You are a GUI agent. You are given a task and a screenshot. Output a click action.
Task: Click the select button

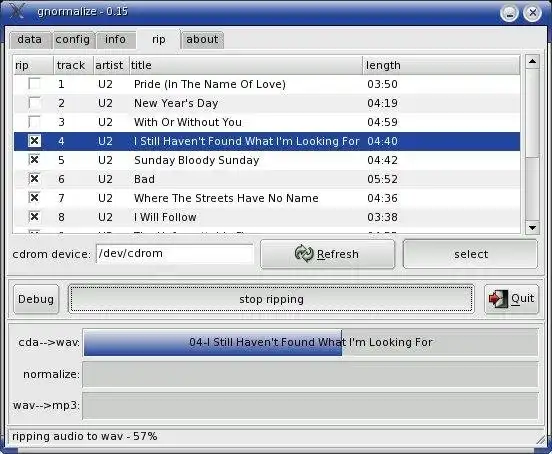pos(470,254)
